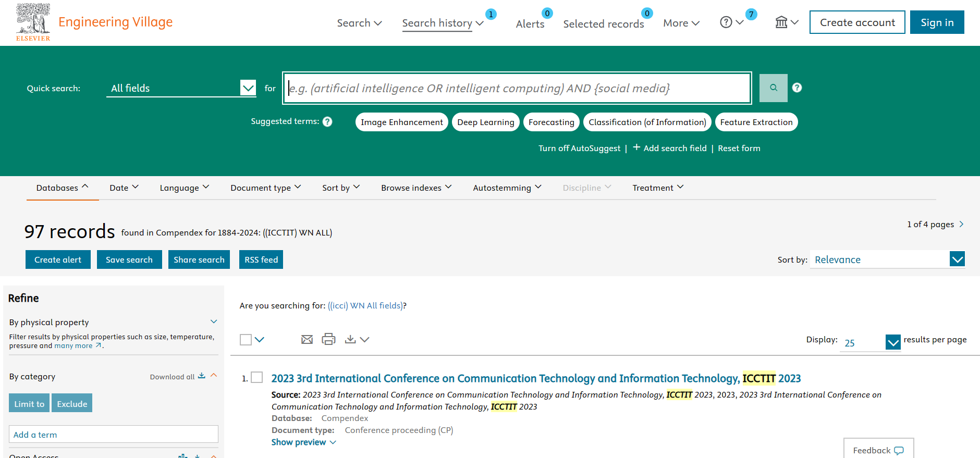The width and height of the screenshot is (980, 458).
Task: Go to next results page arrow
Action: pyautogui.click(x=961, y=224)
